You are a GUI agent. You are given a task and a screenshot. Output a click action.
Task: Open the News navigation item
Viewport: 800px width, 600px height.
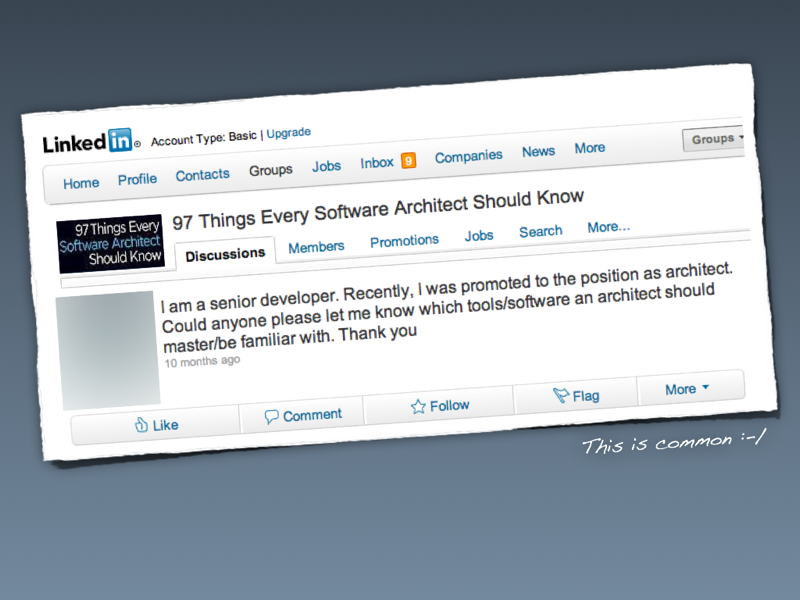click(x=538, y=152)
